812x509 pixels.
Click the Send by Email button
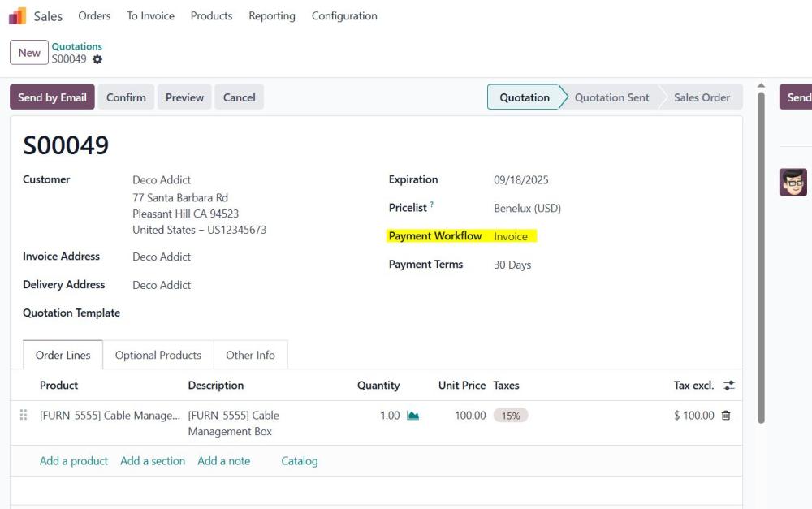pos(52,97)
